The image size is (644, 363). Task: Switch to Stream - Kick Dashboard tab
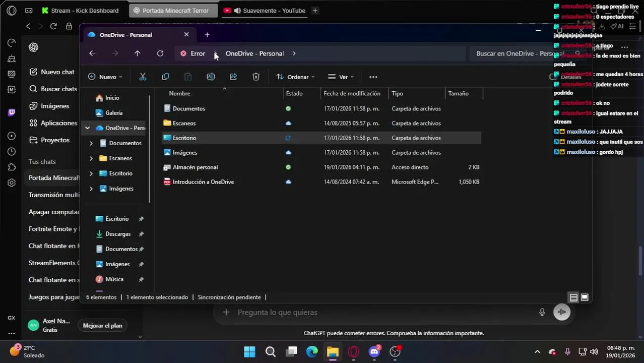[81, 11]
